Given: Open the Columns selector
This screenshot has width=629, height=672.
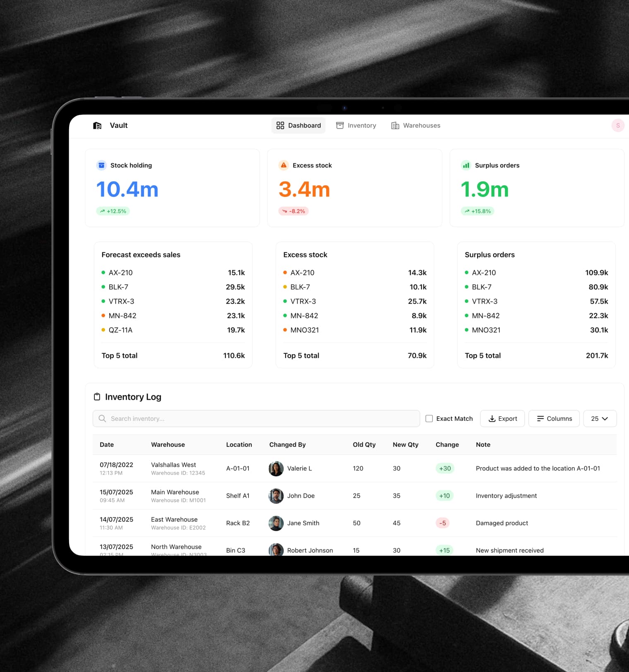Looking at the screenshot, I should coord(554,418).
